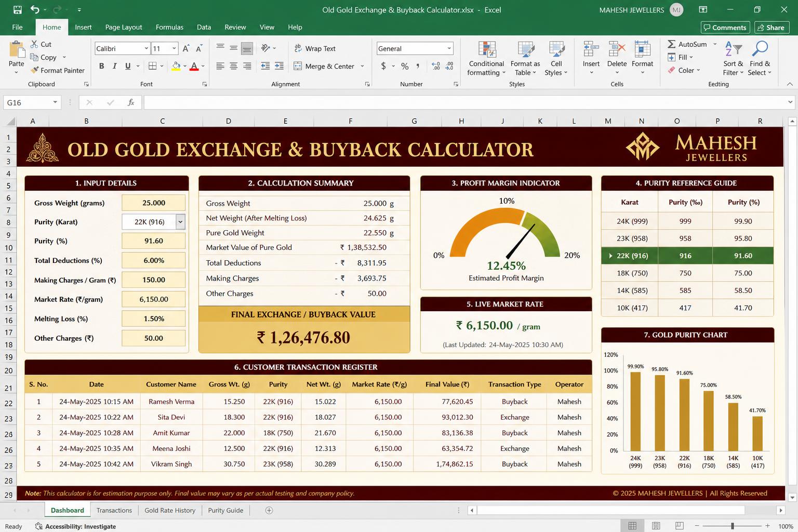Open the Find & Select menu
The height and width of the screenshot is (532, 798).
[x=760, y=59]
